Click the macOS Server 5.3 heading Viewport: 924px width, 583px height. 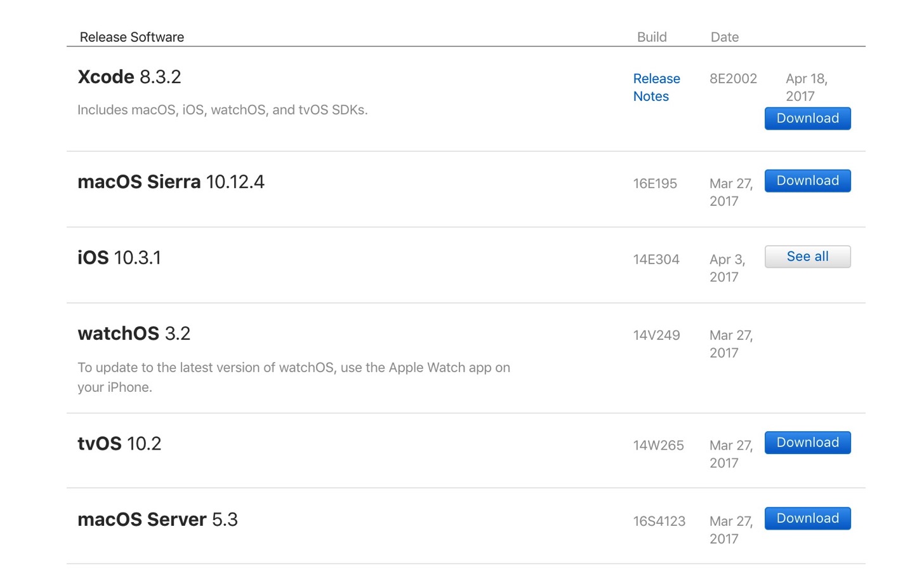157,519
